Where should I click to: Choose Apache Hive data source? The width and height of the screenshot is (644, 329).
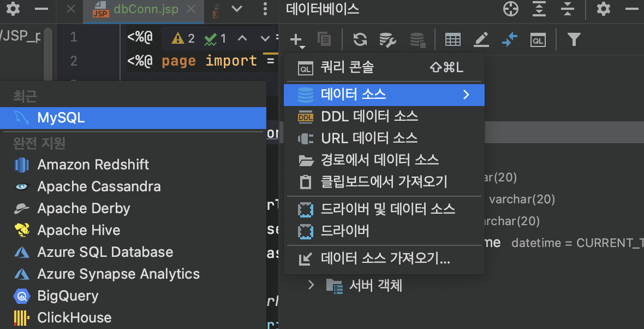coord(133,230)
